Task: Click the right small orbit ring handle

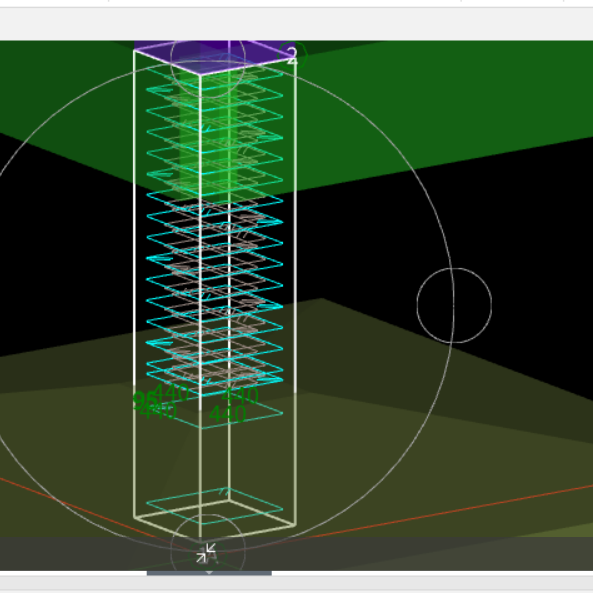Action: pos(454,306)
